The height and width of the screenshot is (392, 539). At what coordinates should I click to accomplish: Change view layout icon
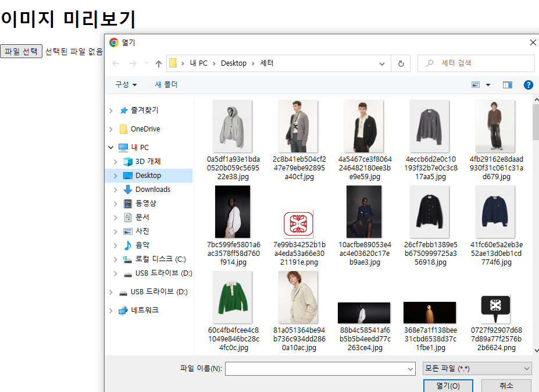click(476, 84)
